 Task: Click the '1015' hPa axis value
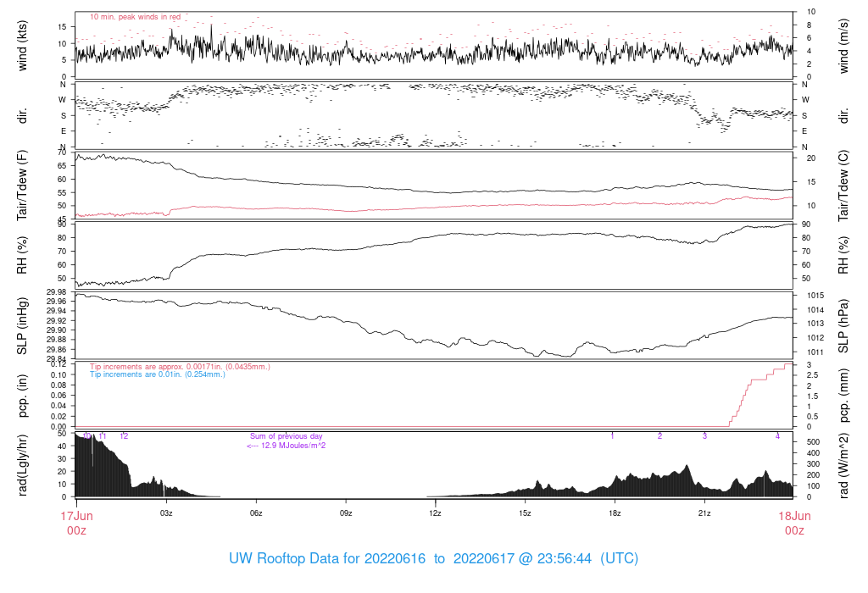815,296
